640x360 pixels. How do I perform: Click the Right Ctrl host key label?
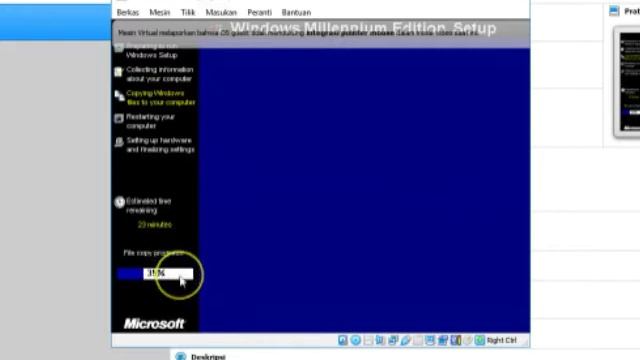tap(502, 340)
